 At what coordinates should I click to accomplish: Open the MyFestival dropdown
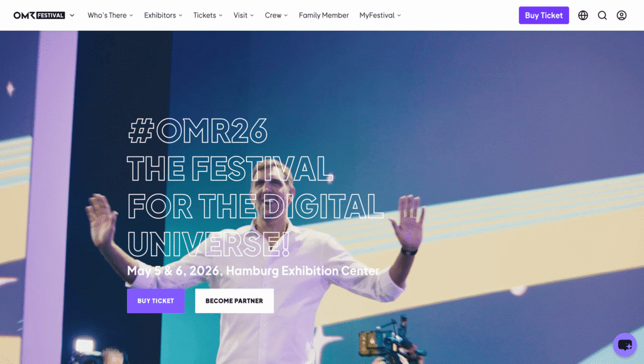pyautogui.click(x=380, y=15)
